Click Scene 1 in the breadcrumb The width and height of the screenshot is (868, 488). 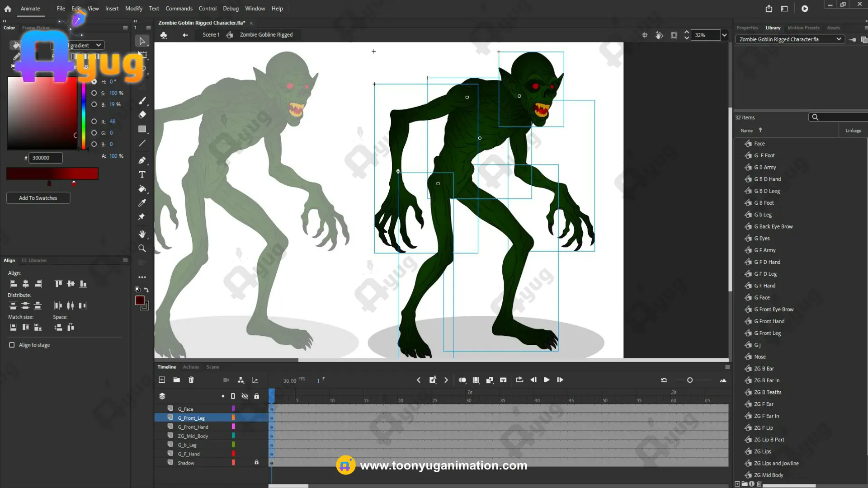(211, 35)
